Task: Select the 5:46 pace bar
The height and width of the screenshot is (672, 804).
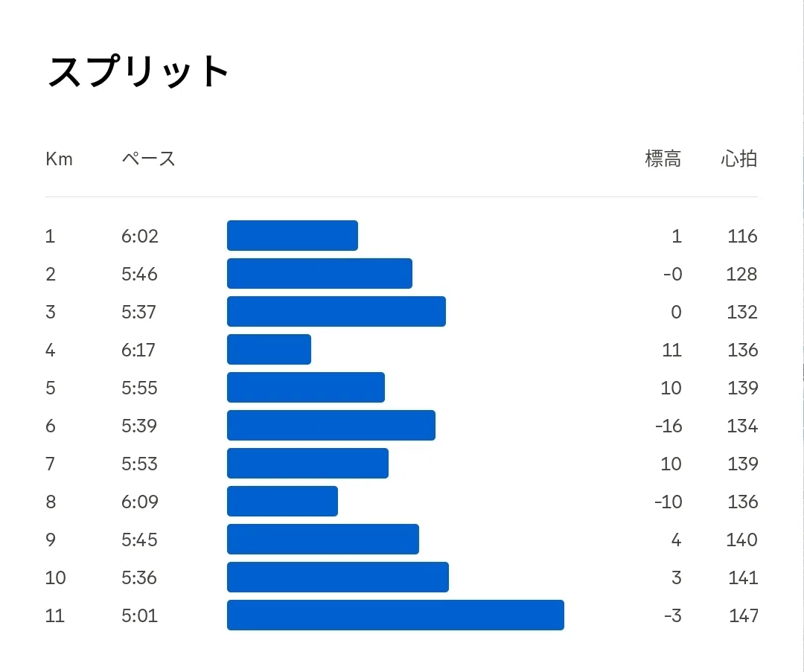Action: pos(319,274)
